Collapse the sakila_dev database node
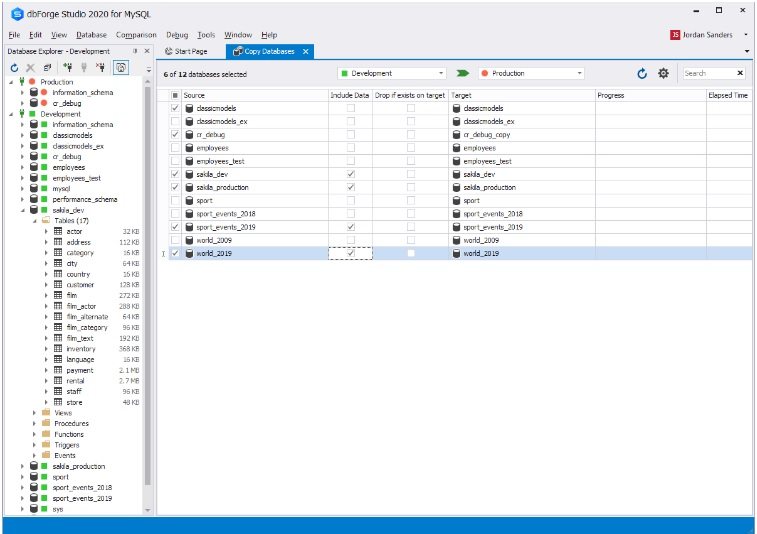Screen dimensions: 757x534 tap(22, 210)
